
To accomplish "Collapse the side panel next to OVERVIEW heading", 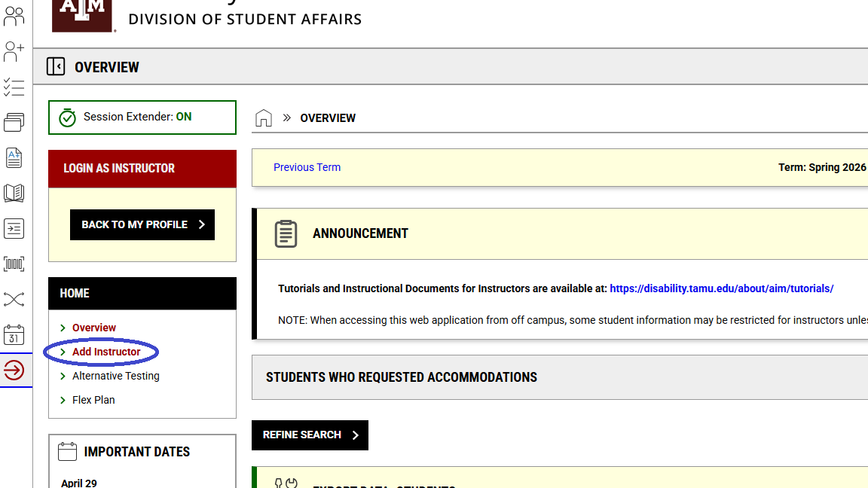I will [x=56, y=66].
